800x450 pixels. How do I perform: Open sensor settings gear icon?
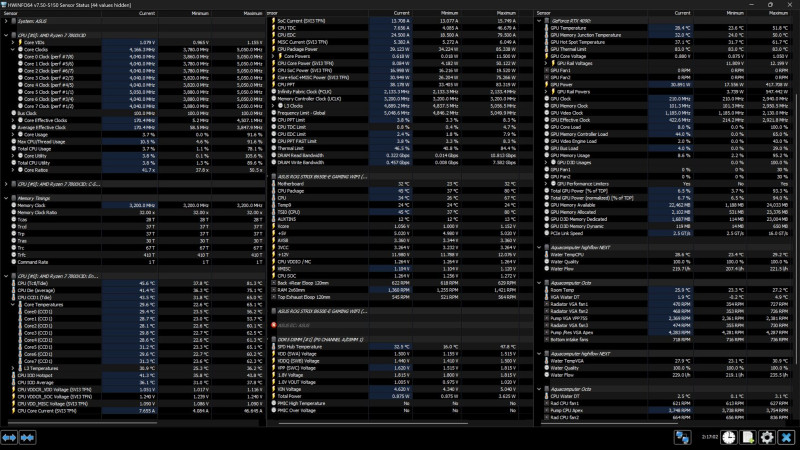(x=767, y=437)
